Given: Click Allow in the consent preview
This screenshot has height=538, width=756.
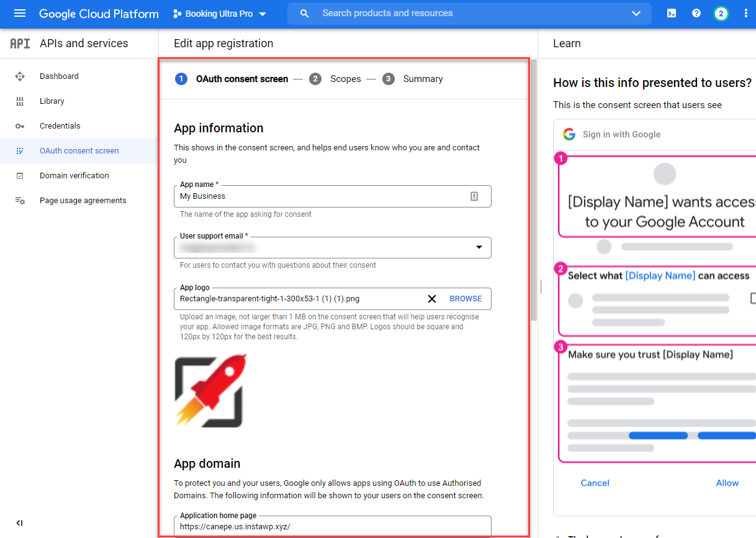Looking at the screenshot, I should click(x=727, y=483).
